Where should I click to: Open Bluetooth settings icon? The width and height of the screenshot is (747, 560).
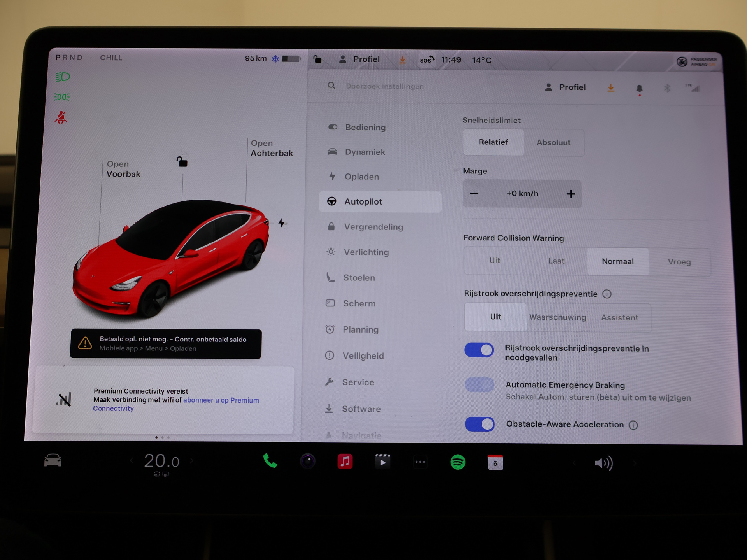pyautogui.click(x=667, y=88)
